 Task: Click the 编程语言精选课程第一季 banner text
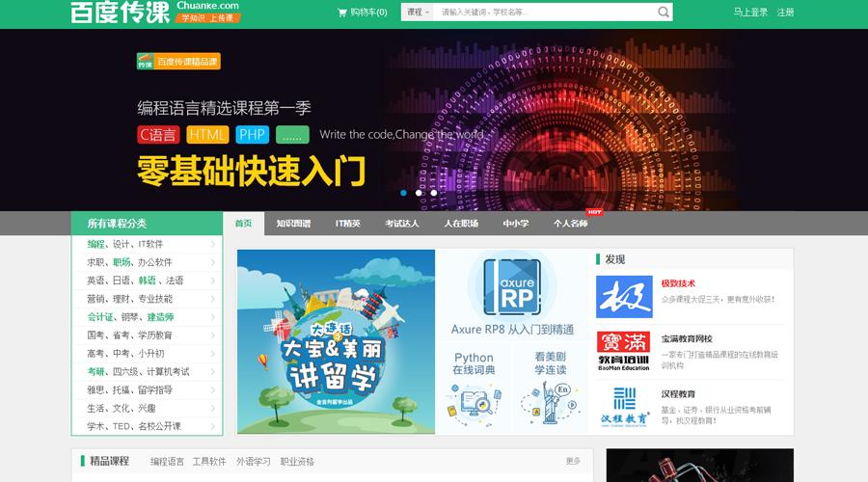(x=224, y=108)
